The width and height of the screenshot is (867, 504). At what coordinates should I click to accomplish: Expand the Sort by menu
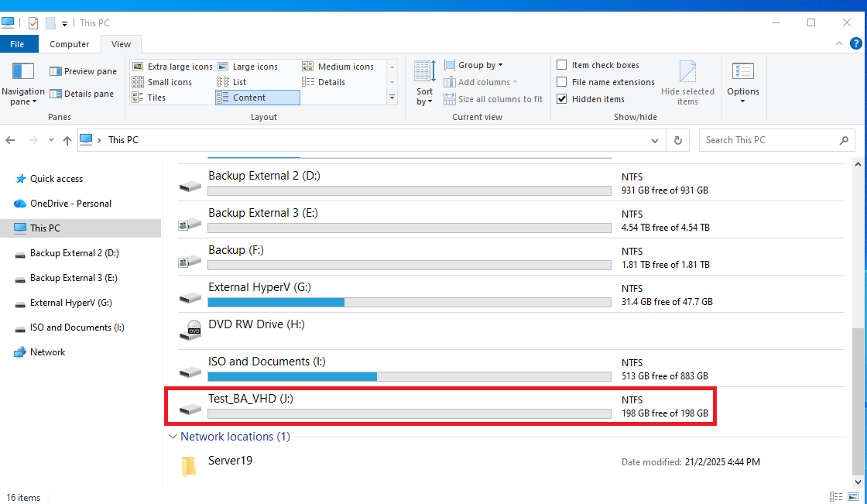[x=424, y=96]
